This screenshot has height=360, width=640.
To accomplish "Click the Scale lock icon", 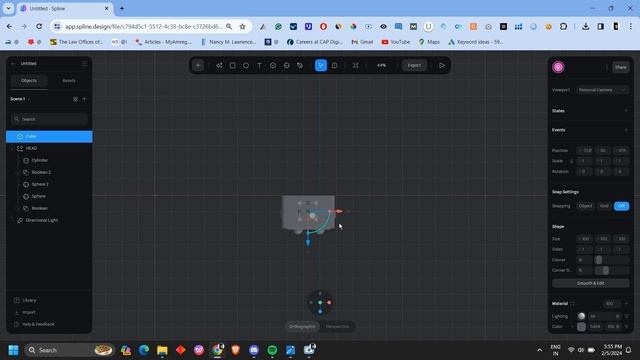I will pyautogui.click(x=571, y=161).
